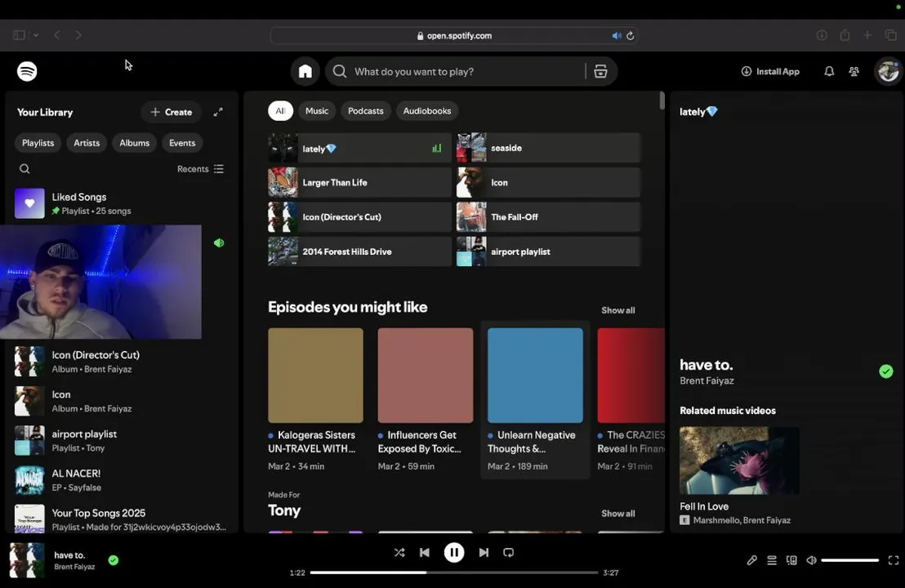Open AL NACER! EP in library
Image resolution: width=905 pixels, height=588 pixels.
[x=121, y=480]
